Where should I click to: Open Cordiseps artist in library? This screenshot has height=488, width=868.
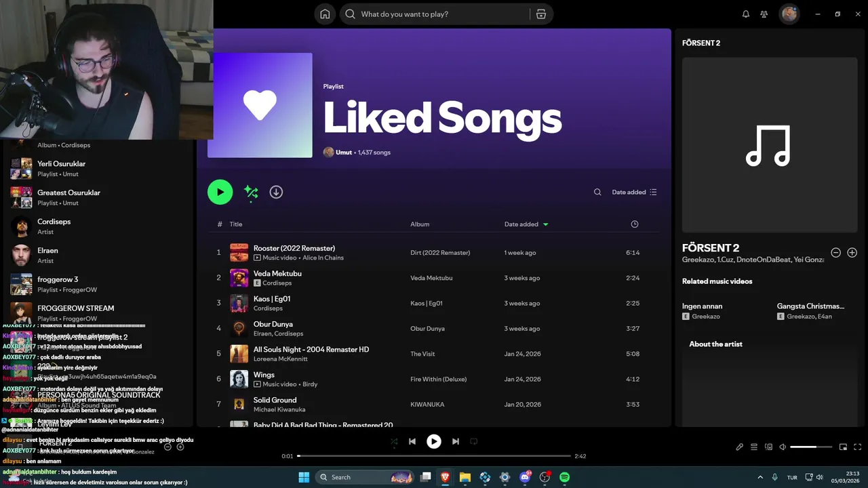tap(98, 226)
